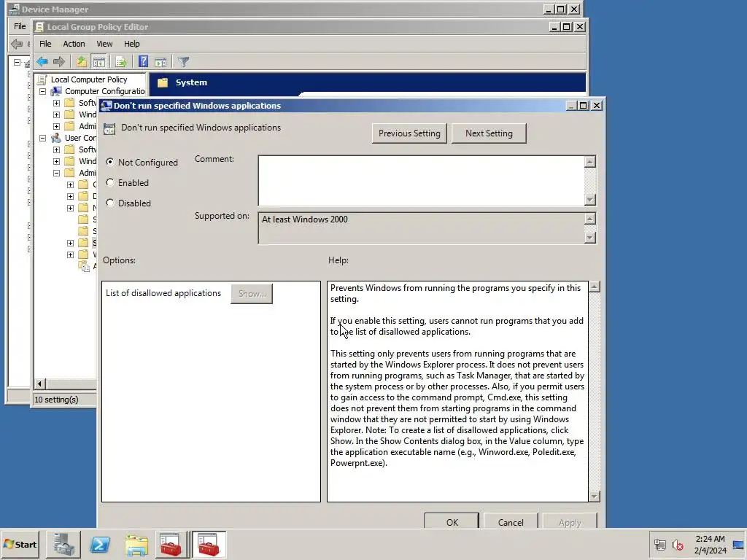
Task: Click the Filter funnel toolbar icon
Action: (x=183, y=61)
